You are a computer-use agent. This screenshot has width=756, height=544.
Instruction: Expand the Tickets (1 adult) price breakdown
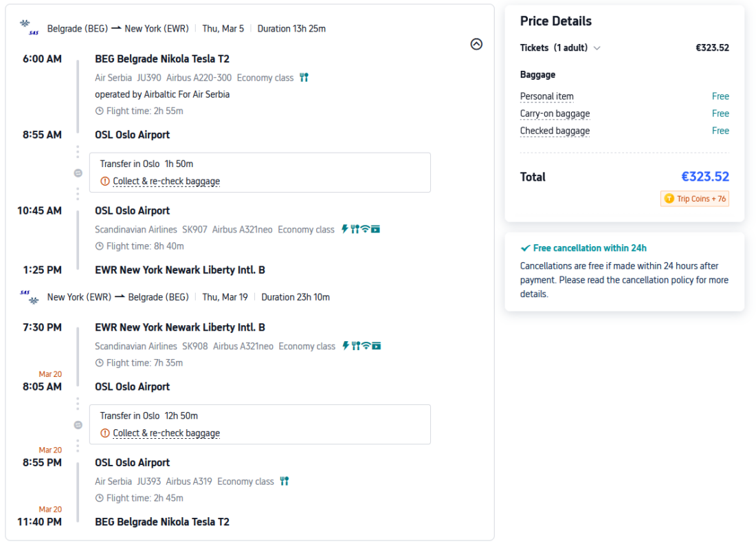597,48
